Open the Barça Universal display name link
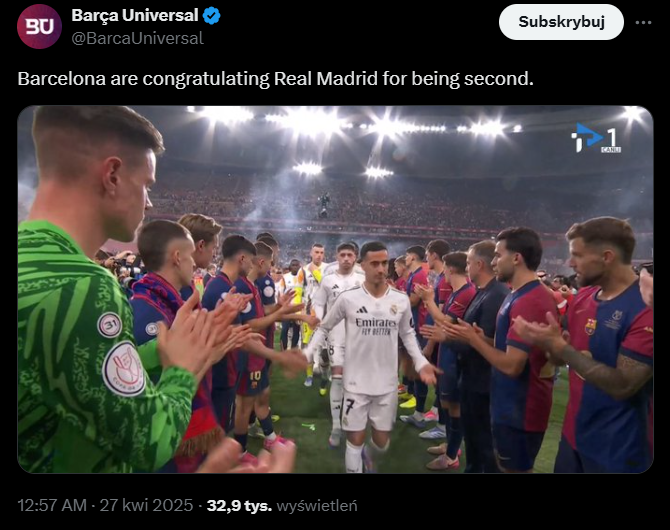This screenshot has width=670, height=530. (x=135, y=16)
